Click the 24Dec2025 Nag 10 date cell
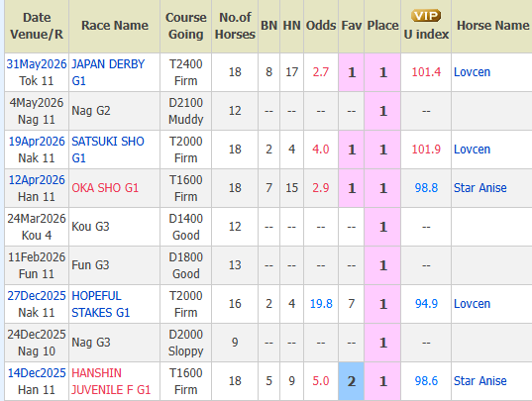 (37, 343)
